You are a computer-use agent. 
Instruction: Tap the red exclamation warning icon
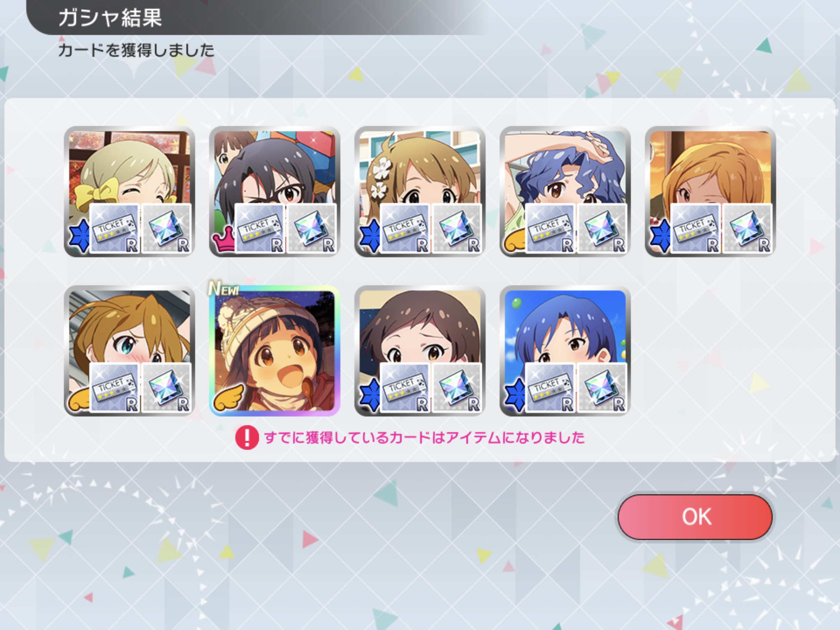[247, 438]
